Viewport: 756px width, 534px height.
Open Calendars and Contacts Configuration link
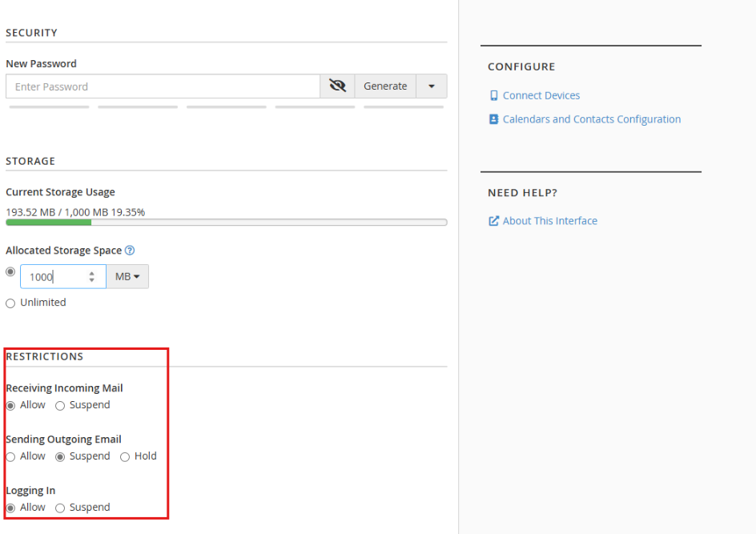click(592, 119)
